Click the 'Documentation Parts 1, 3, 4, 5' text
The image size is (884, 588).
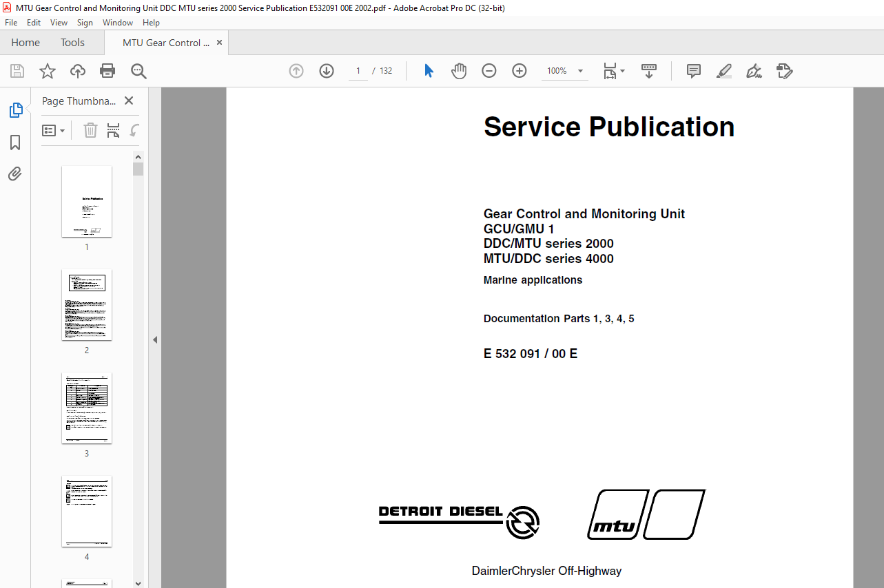pos(559,319)
